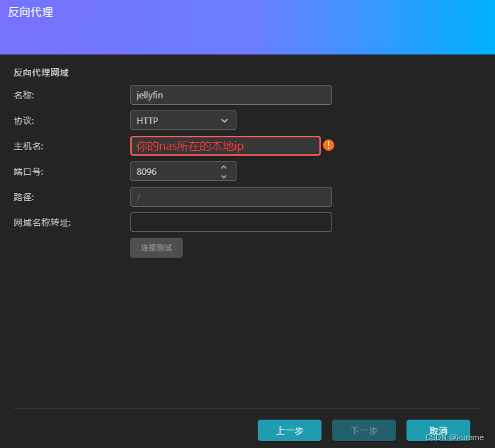
Task: Go back with 上一步 button
Action: point(290,430)
